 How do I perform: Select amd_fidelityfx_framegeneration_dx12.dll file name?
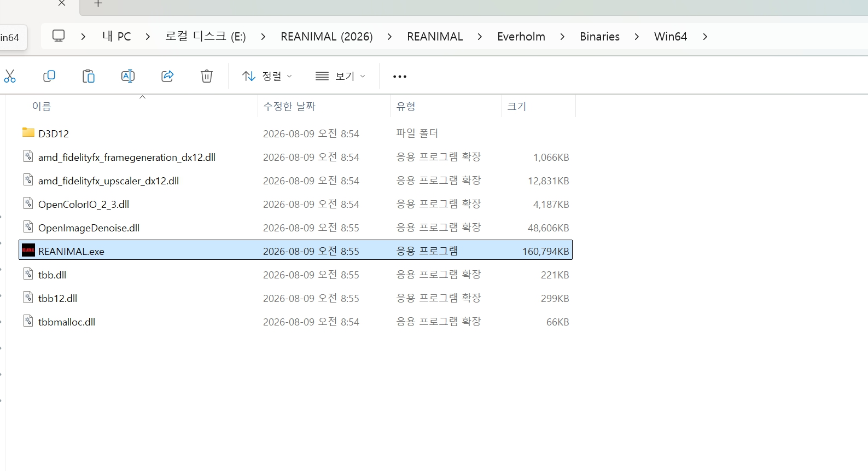tap(127, 157)
